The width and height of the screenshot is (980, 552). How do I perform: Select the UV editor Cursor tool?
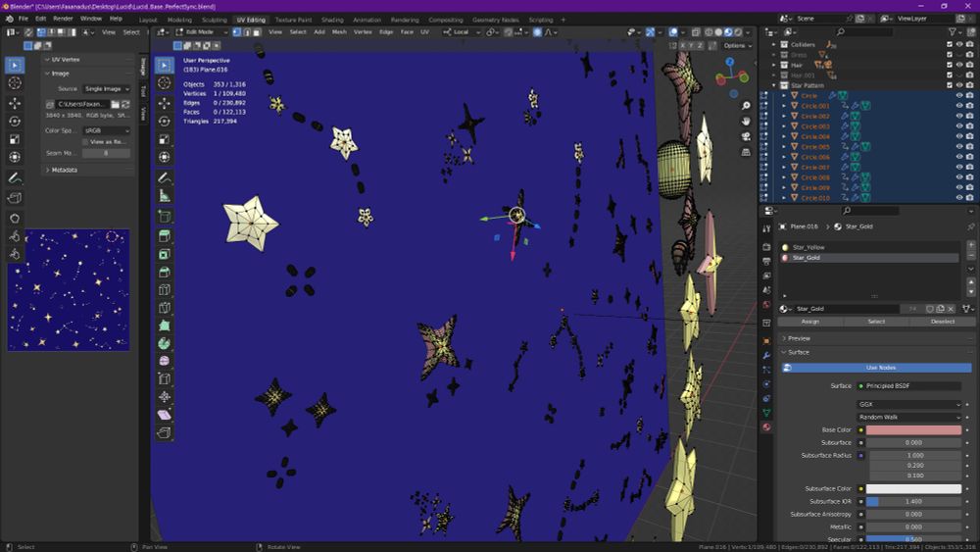15,83
